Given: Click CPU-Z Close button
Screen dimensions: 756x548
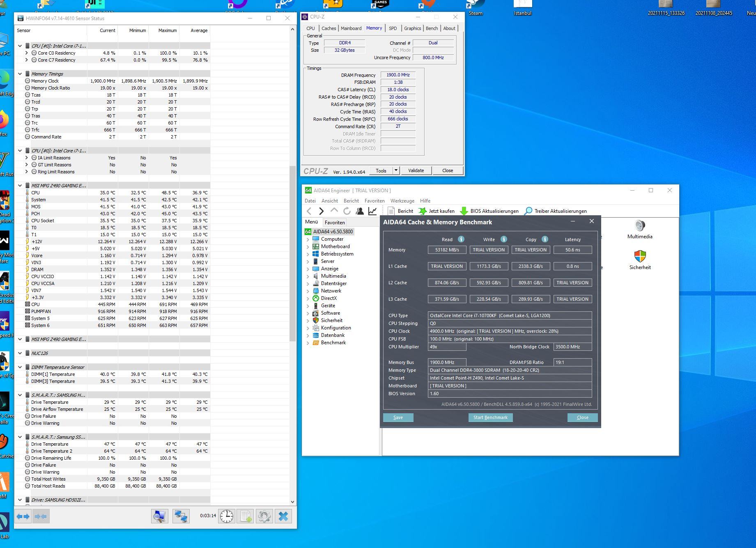Looking at the screenshot, I should (448, 170).
